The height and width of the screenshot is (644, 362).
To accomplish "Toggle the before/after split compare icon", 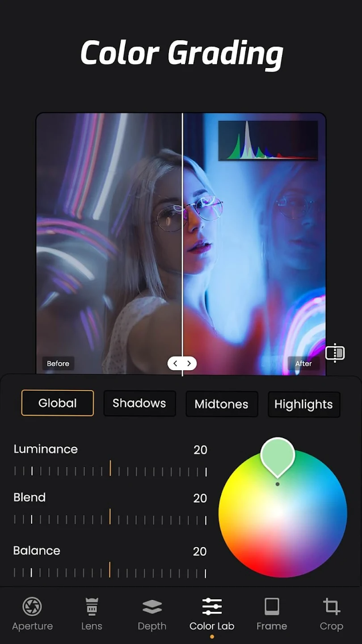I will pos(335,353).
